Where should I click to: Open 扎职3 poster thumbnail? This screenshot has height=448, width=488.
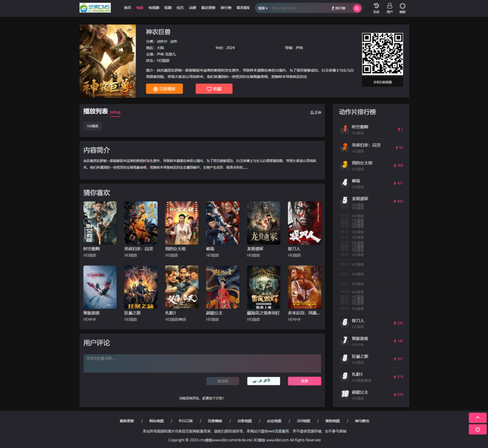tap(182, 287)
